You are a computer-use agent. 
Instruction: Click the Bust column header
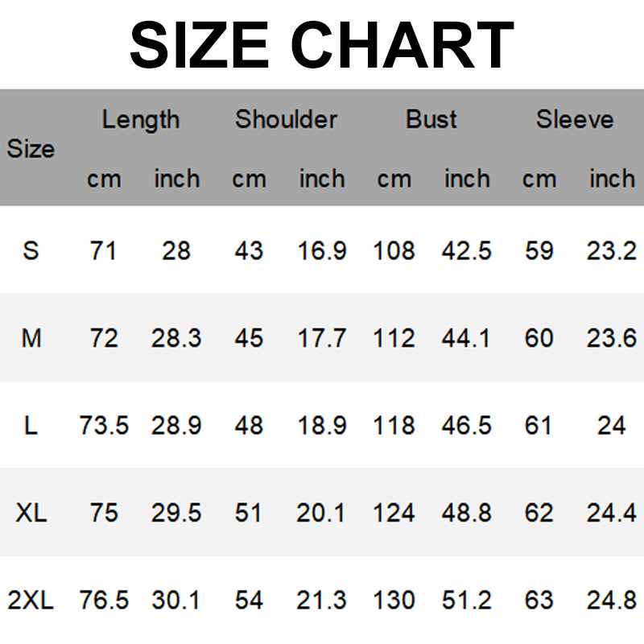click(x=431, y=120)
